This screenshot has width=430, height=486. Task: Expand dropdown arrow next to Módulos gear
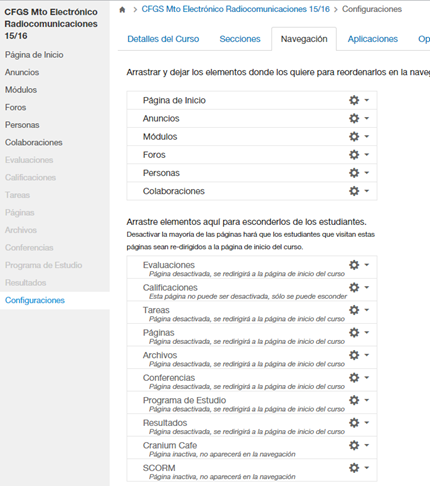[367, 136]
